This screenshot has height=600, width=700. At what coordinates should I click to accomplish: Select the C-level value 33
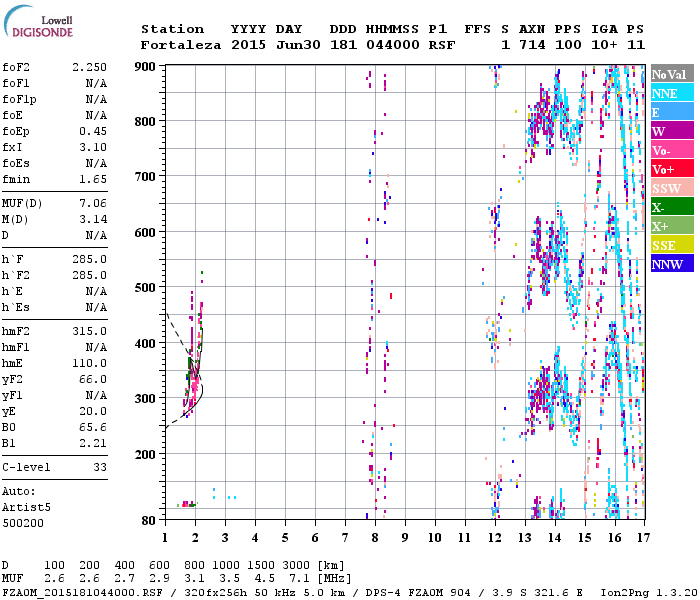(100, 467)
